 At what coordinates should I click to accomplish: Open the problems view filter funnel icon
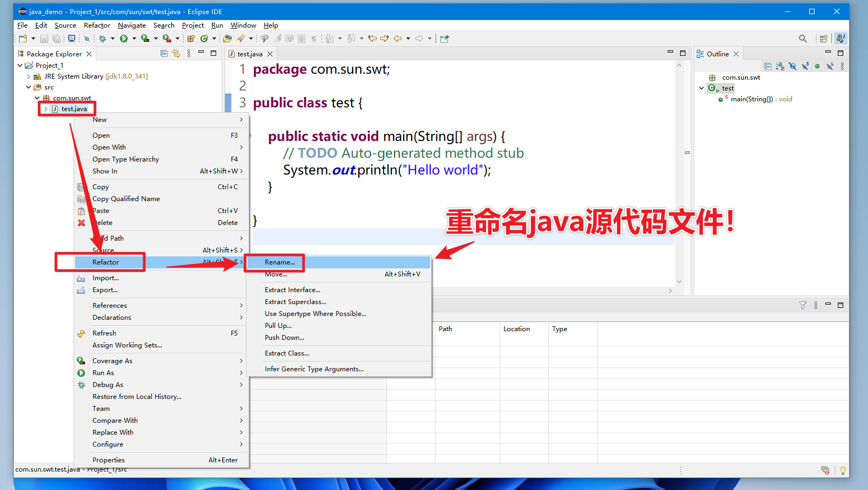[x=803, y=305]
